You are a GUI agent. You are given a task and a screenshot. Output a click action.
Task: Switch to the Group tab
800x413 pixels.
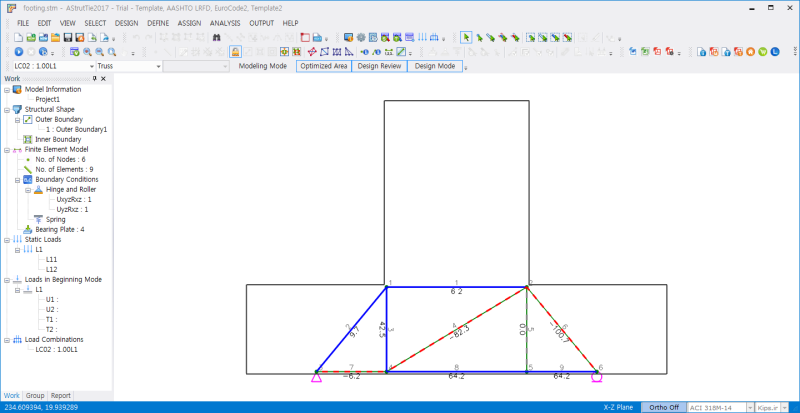pos(35,395)
